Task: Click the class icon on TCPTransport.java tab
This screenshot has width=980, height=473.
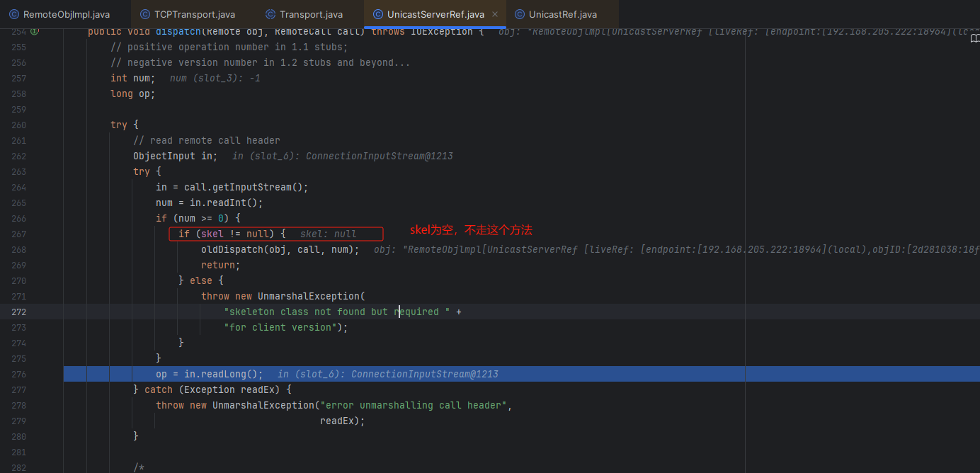Action: click(145, 14)
